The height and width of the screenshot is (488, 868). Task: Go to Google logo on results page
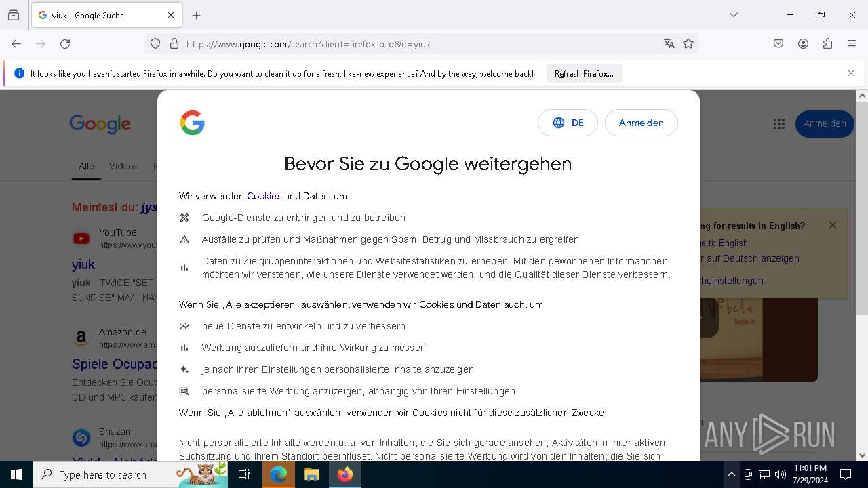pos(100,124)
